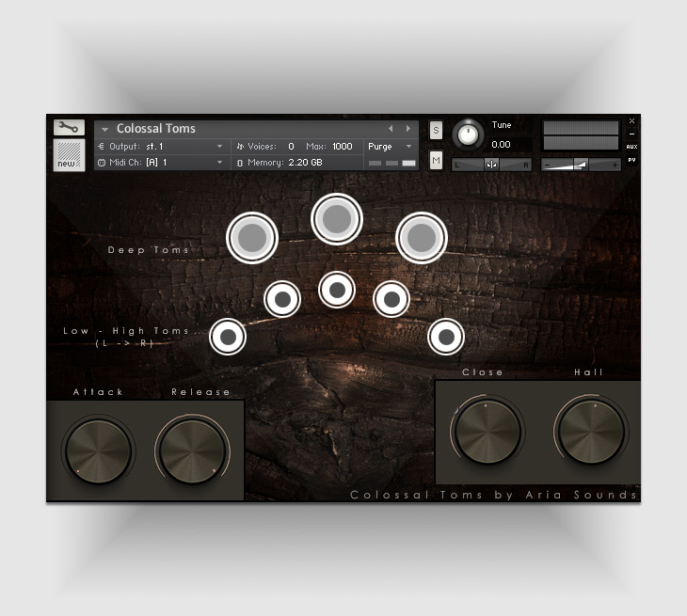Click the Tune knob
The image size is (687, 616).
tap(468, 134)
